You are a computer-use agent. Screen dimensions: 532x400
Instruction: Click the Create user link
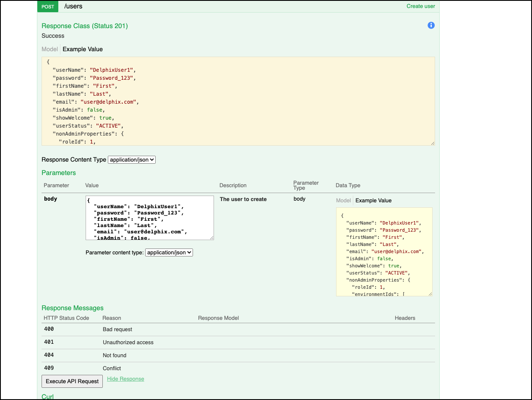click(x=420, y=6)
